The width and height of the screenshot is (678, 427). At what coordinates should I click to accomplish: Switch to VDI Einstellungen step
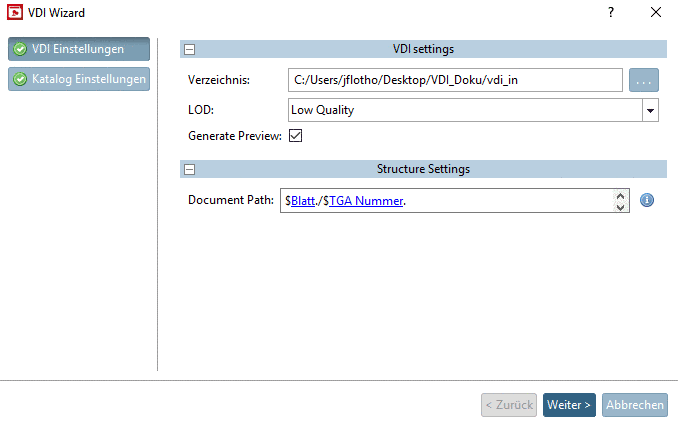coord(78,49)
